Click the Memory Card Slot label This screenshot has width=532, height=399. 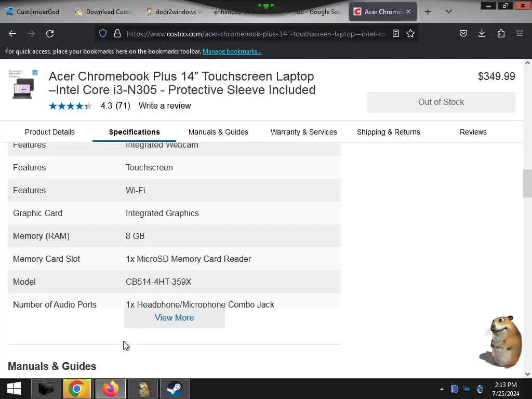(46, 259)
